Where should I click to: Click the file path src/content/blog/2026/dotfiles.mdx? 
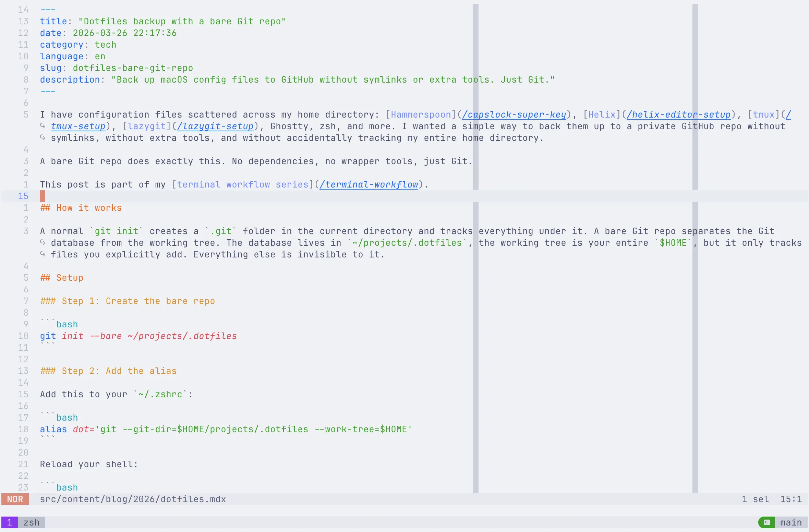pyautogui.click(x=133, y=499)
